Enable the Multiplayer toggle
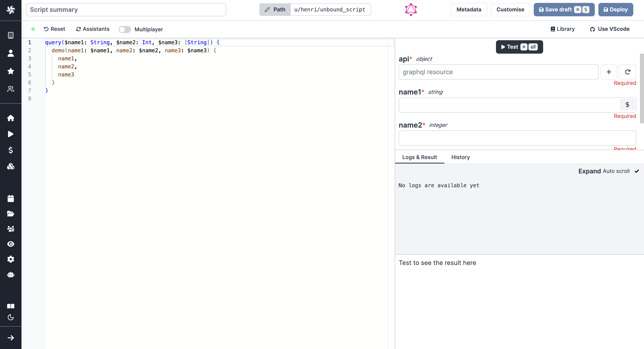 [x=125, y=29]
